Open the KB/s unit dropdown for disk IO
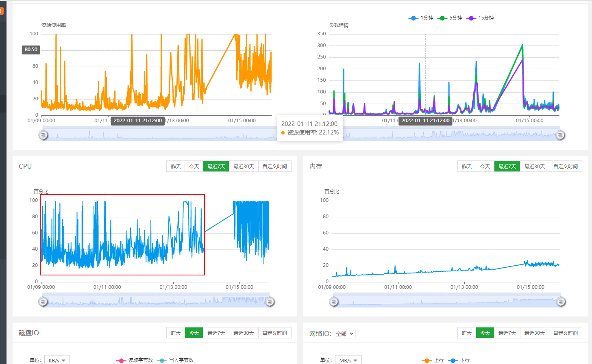 [57, 360]
